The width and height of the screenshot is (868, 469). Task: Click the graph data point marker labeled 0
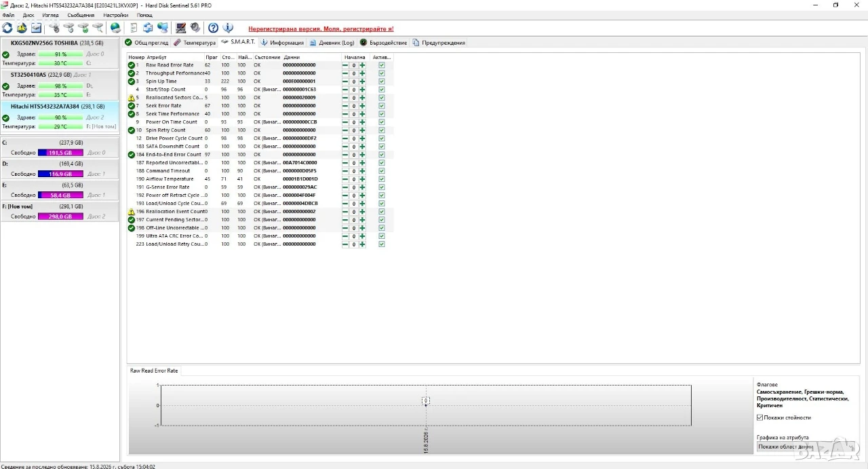(x=426, y=400)
